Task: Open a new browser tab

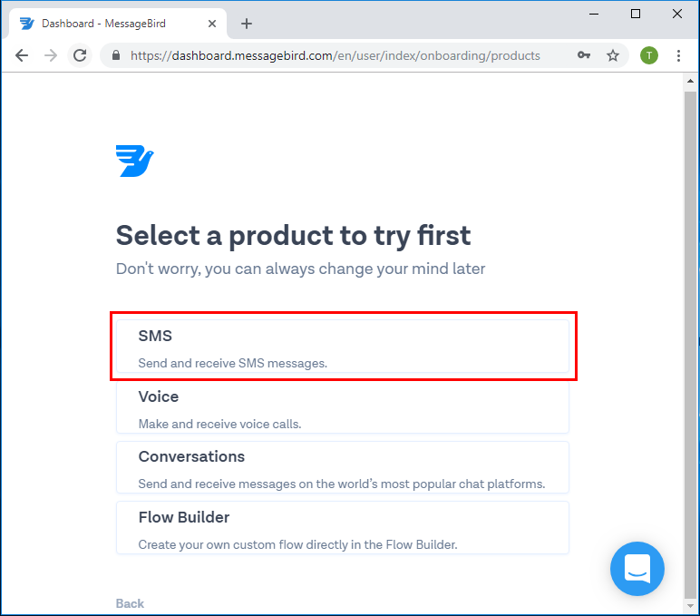Action: (x=247, y=24)
